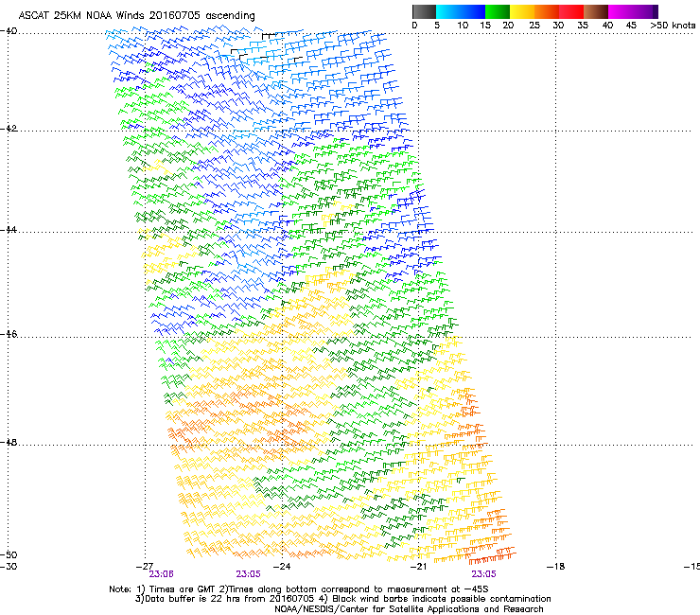Click the legend number 40
Viewport: 700px width, 615px height.
[x=607, y=26]
